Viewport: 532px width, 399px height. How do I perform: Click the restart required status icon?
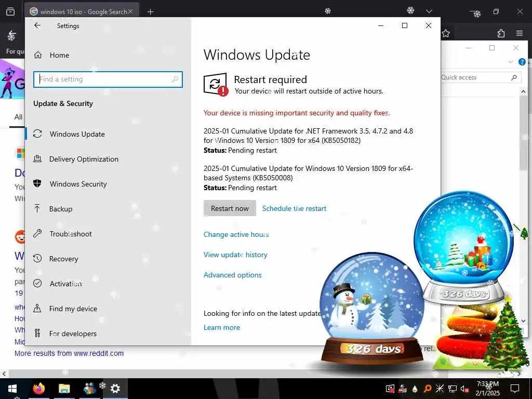point(216,85)
